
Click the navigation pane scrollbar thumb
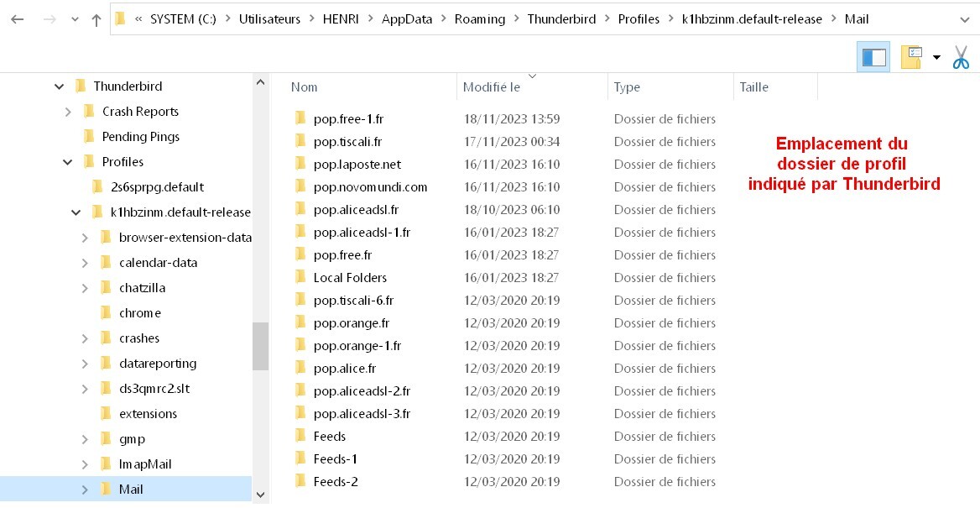pyautogui.click(x=261, y=347)
